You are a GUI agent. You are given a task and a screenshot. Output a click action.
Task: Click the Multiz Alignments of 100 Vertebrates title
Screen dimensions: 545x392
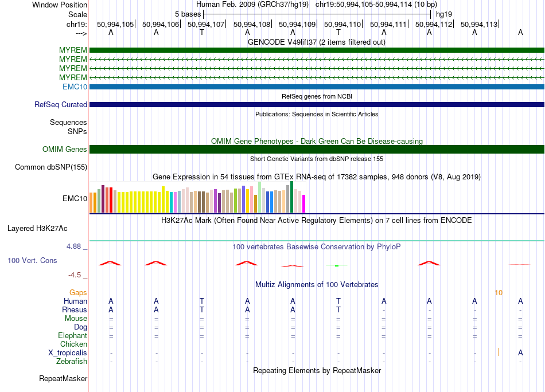[317, 285]
